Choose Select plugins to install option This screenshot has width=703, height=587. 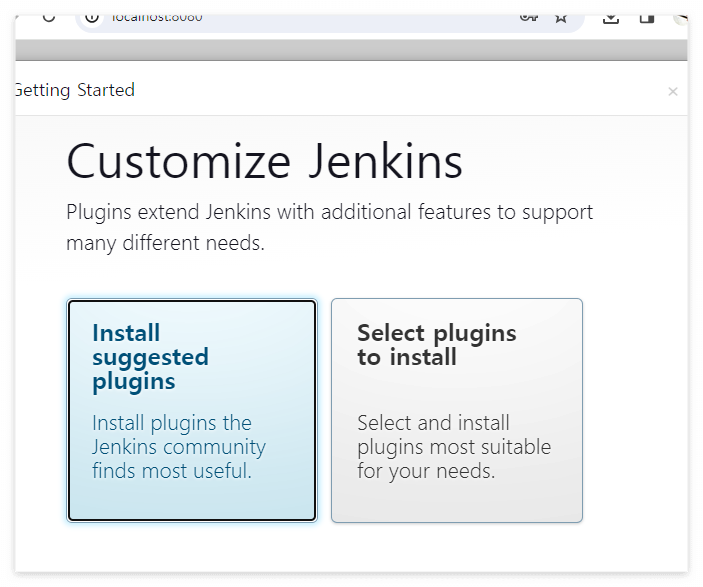click(x=457, y=410)
